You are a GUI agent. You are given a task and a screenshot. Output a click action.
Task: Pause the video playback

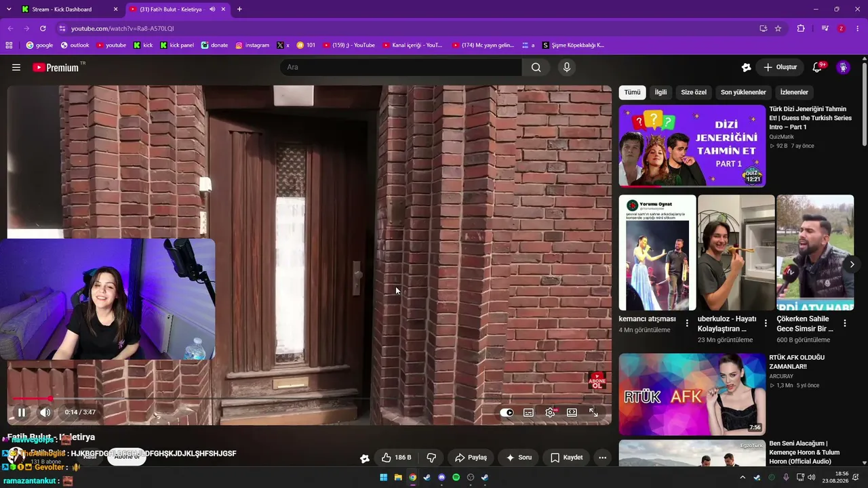22,412
